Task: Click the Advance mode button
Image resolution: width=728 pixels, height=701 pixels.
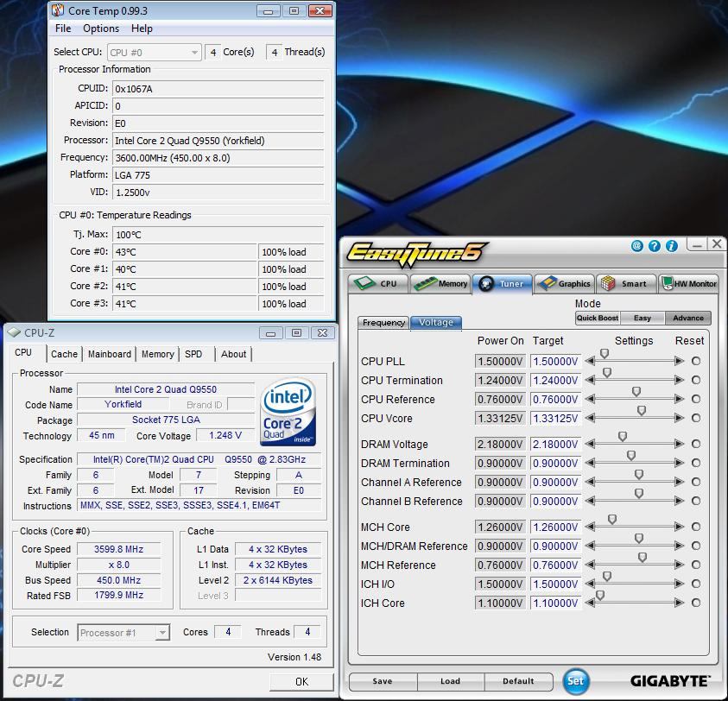Action: [688, 318]
